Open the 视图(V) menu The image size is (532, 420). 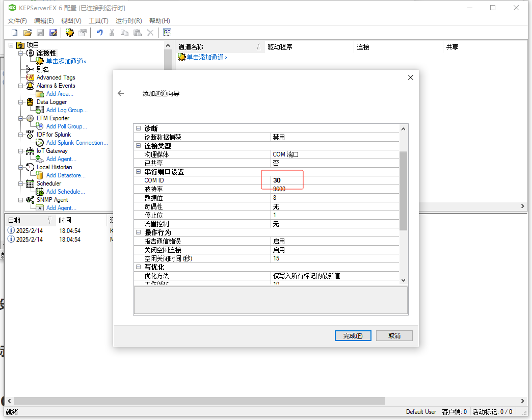pos(71,21)
